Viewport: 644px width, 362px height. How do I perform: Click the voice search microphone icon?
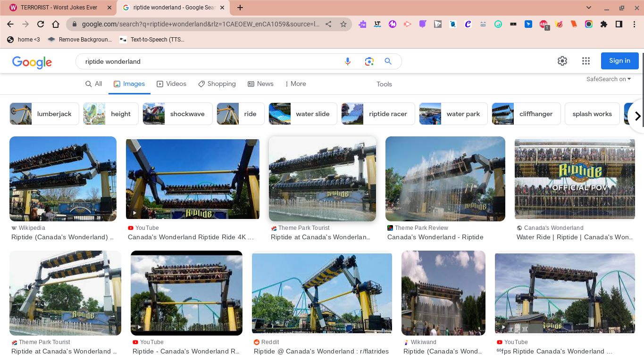tap(348, 61)
